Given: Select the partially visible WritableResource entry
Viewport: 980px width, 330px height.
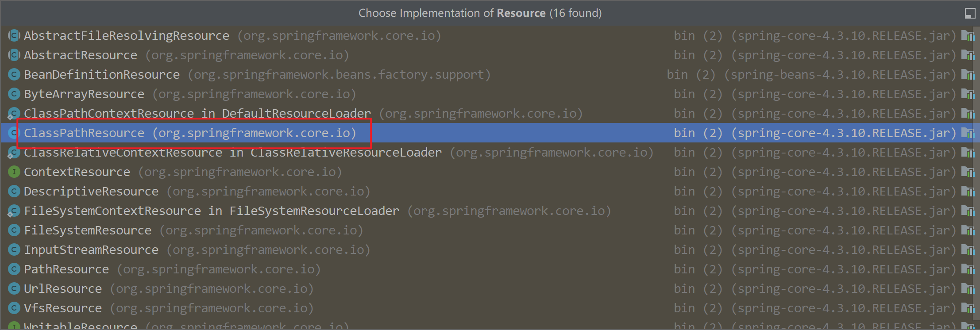Looking at the screenshot, I should [81, 326].
